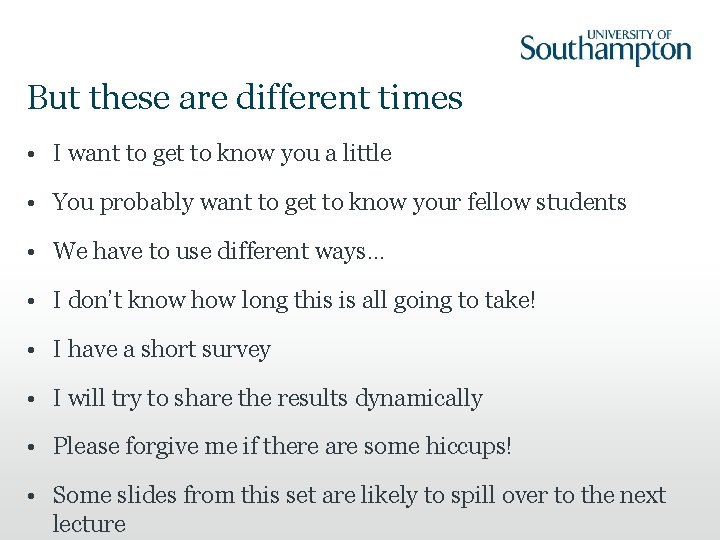Click the bullet point before "I want to get"
Viewport: 720px width, 540px height.
[x=33, y=154]
